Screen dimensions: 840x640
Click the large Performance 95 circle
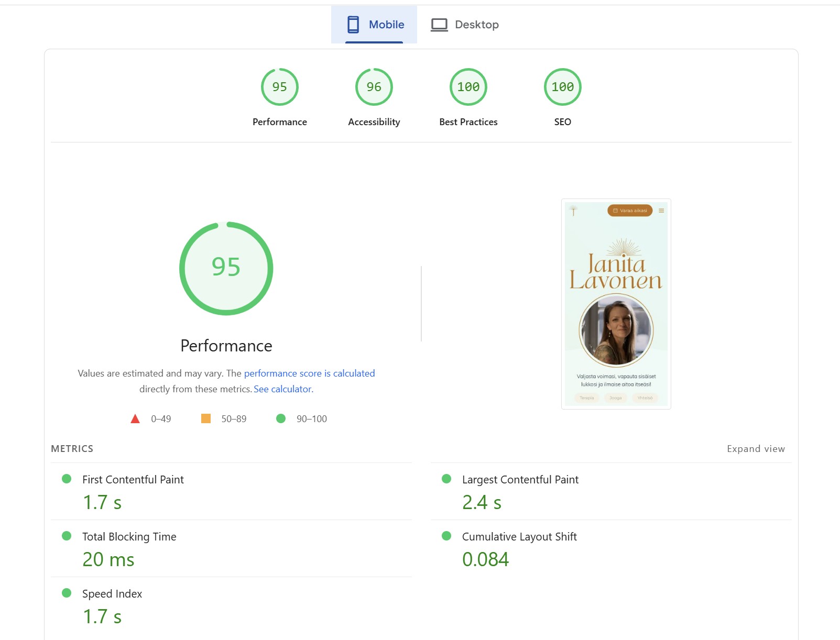click(x=226, y=268)
